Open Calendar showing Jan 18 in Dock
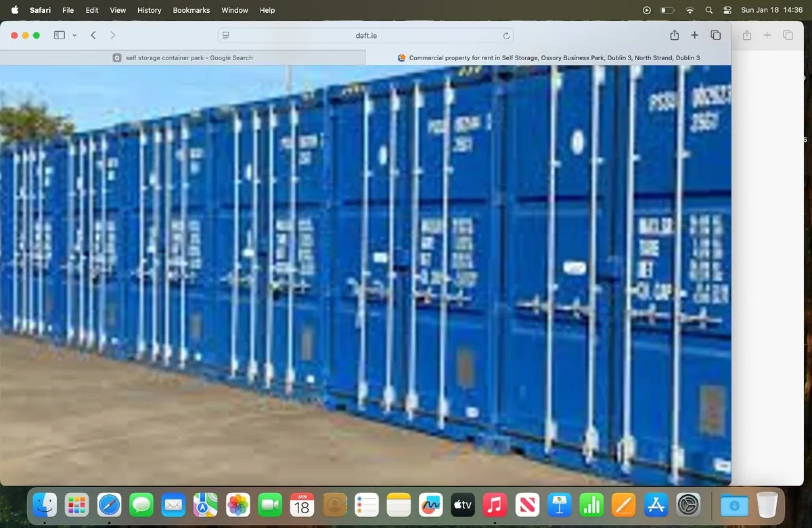This screenshot has width=812, height=528. 302,505
